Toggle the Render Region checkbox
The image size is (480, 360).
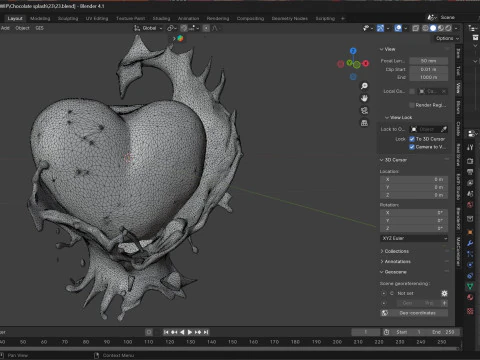(x=412, y=105)
